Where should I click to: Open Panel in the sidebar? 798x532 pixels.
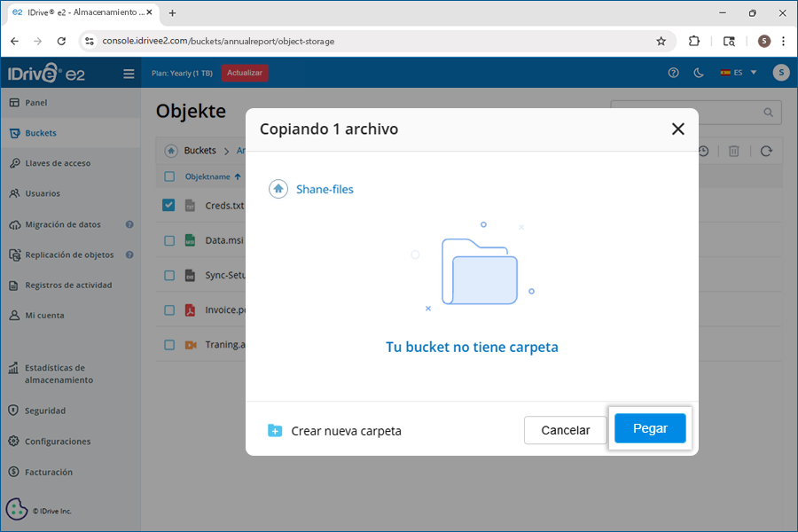tap(70, 102)
